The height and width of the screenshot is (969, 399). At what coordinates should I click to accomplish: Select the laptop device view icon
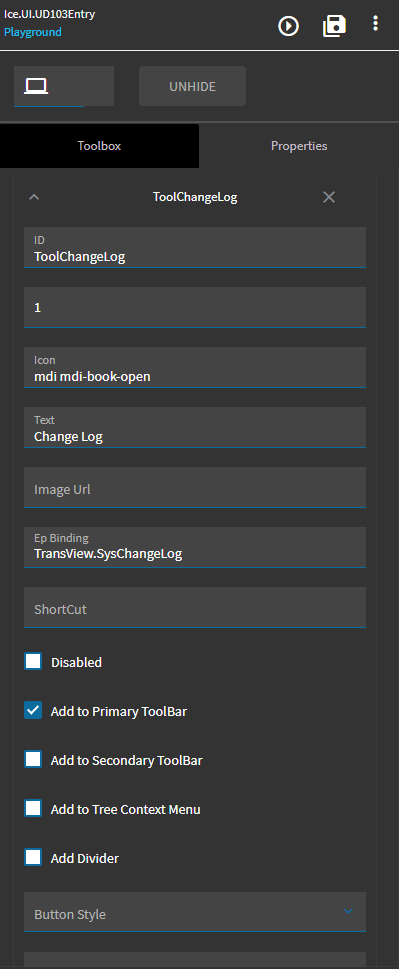pos(36,87)
